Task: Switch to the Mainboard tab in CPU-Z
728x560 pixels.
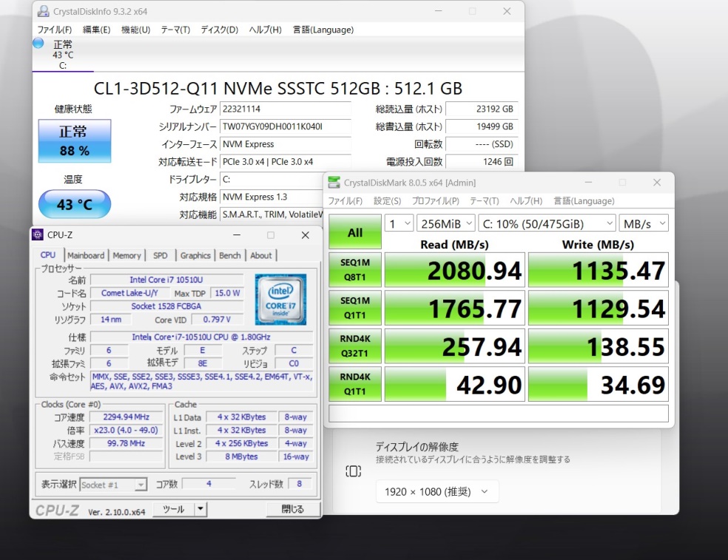Action: pyautogui.click(x=86, y=255)
